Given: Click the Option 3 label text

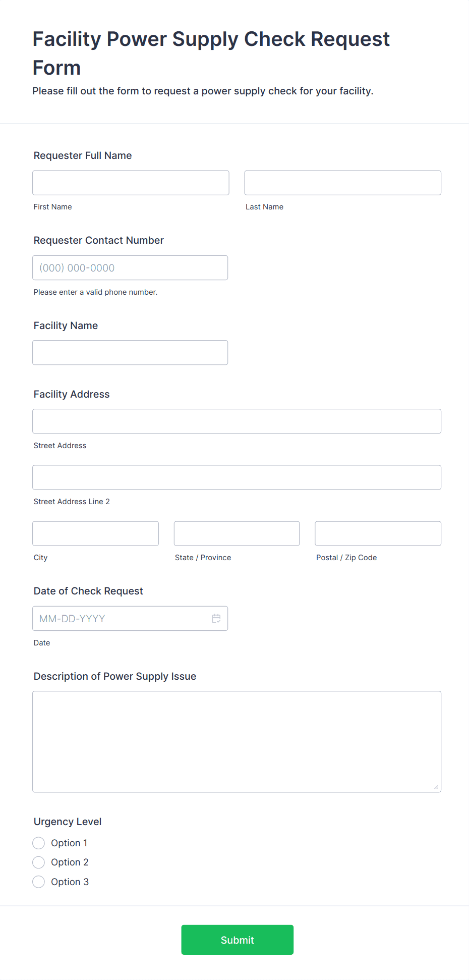Looking at the screenshot, I should [70, 882].
